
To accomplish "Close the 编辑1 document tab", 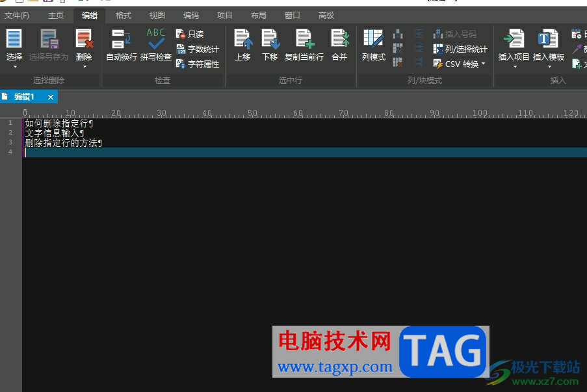I will point(51,98).
